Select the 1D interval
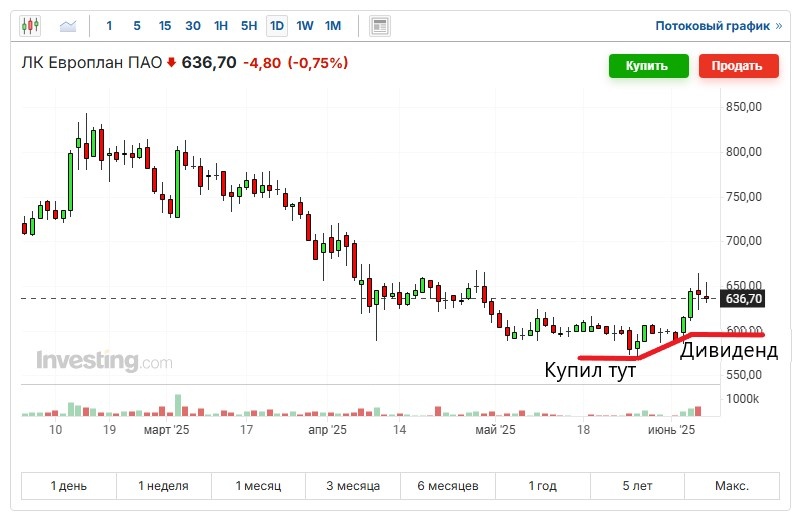 277,26
